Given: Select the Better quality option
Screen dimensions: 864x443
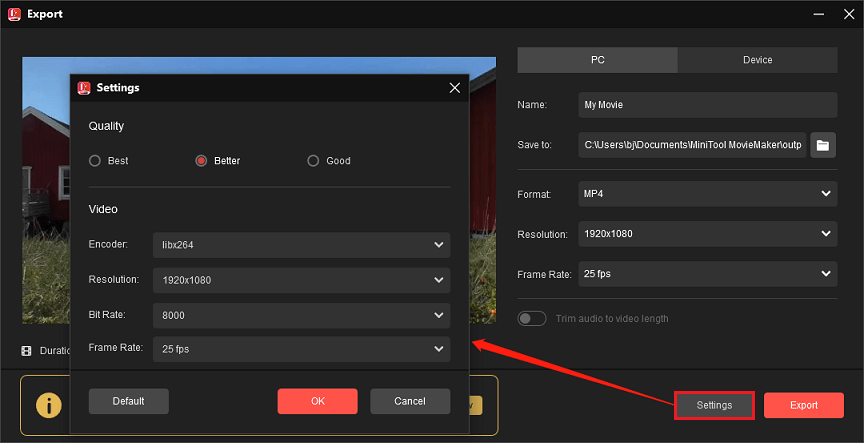Looking at the screenshot, I should tap(201, 161).
